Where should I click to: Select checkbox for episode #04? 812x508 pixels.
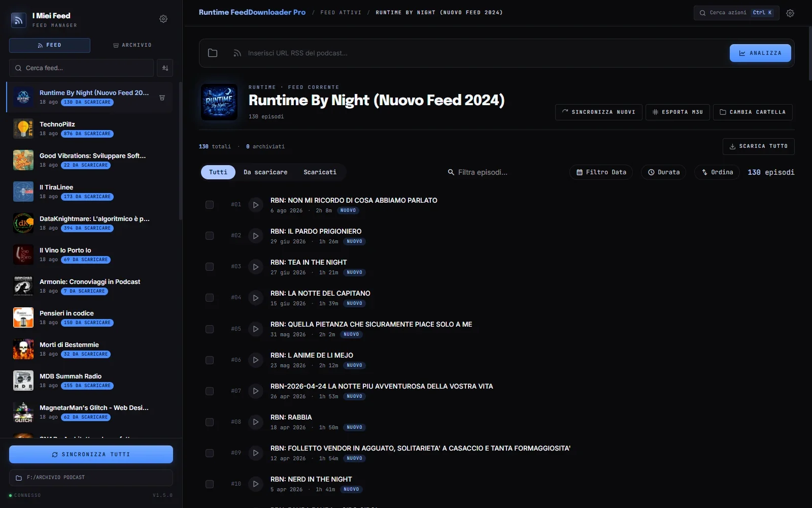(x=210, y=298)
